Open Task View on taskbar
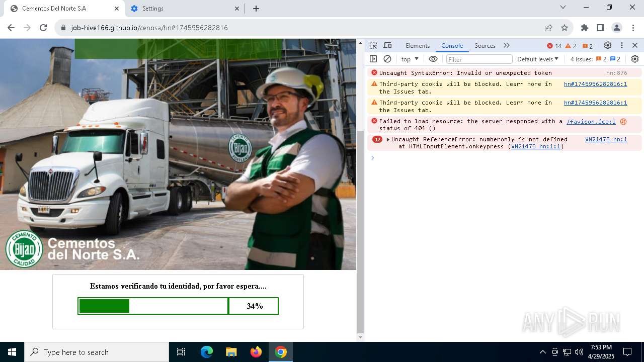Screen dimensions: 644x362 click(181, 352)
